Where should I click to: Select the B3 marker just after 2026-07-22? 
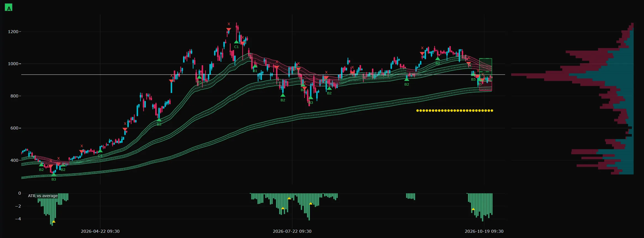(x=311, y=97)
